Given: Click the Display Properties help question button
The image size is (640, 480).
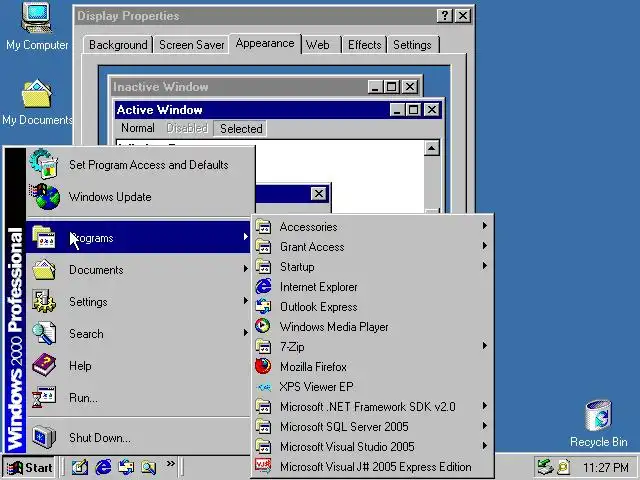Looking at the screenshot, I should (x=444, y=16).
